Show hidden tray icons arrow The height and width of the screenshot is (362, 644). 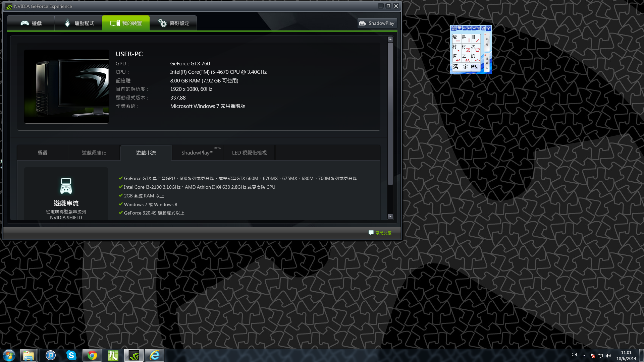[584, 356]
